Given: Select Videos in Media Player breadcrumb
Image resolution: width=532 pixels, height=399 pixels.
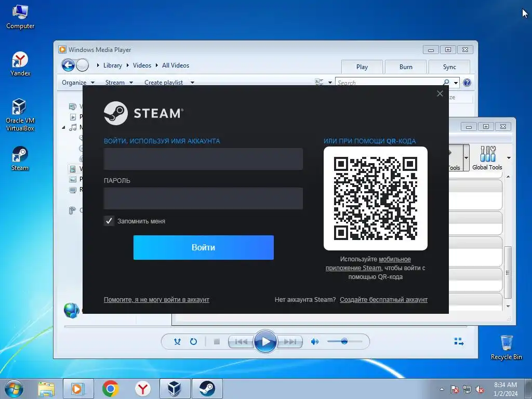Looking at the screenshot, I should (x=142, y=65).
